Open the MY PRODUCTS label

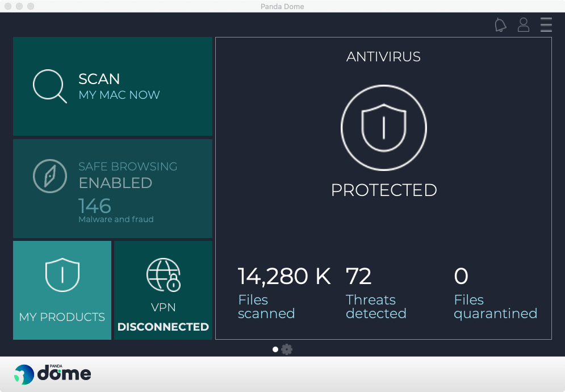click(62, 317)
